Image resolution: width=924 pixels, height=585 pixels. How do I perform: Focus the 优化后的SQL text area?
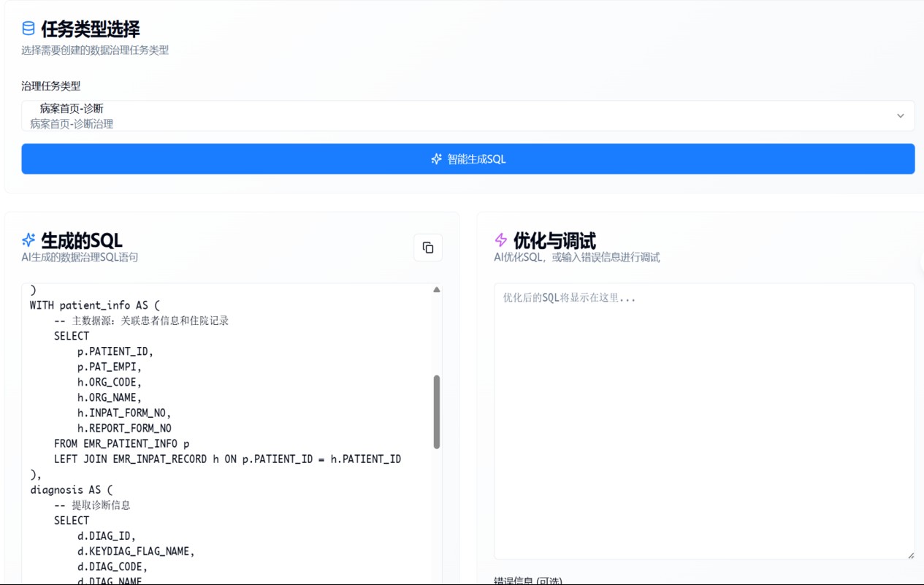tap(704, 421)
